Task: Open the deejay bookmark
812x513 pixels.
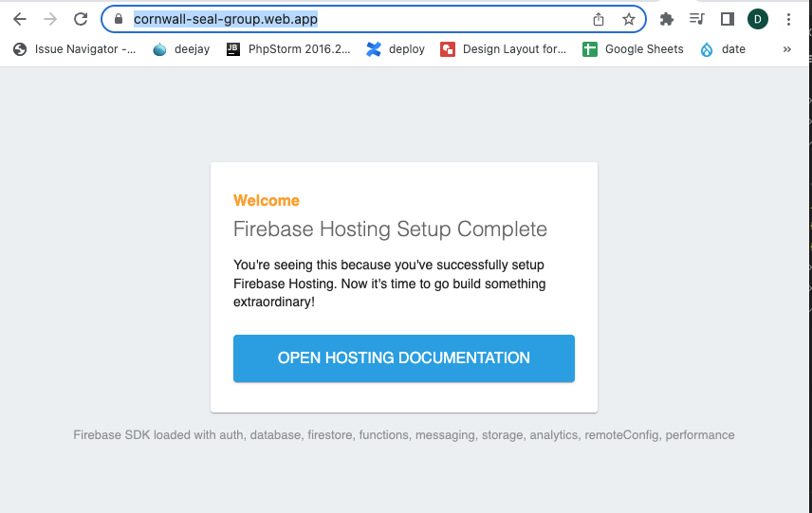Action: coord(182,49)
